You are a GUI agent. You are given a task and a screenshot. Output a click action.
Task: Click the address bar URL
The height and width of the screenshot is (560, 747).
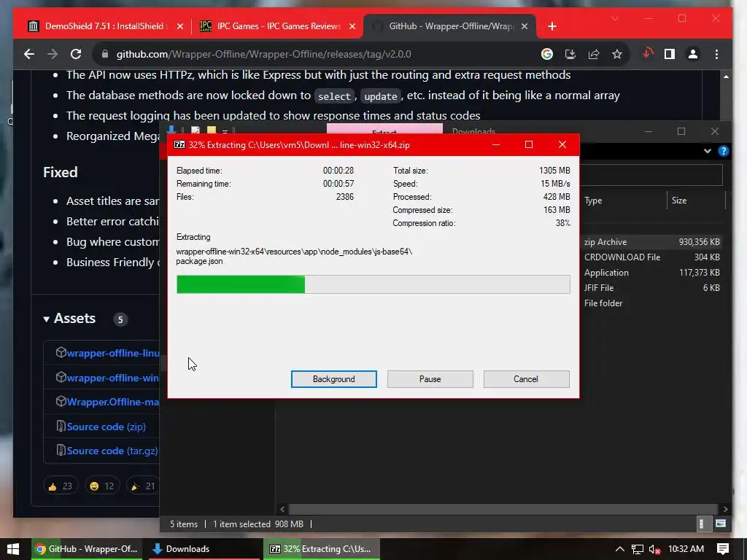pyautogui.click(x=263, y=54)
